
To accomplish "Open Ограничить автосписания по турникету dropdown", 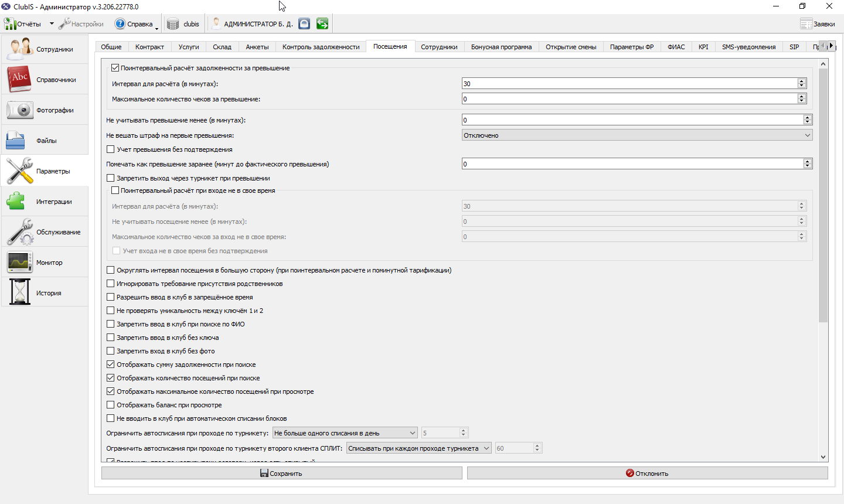I will [345, 433].
